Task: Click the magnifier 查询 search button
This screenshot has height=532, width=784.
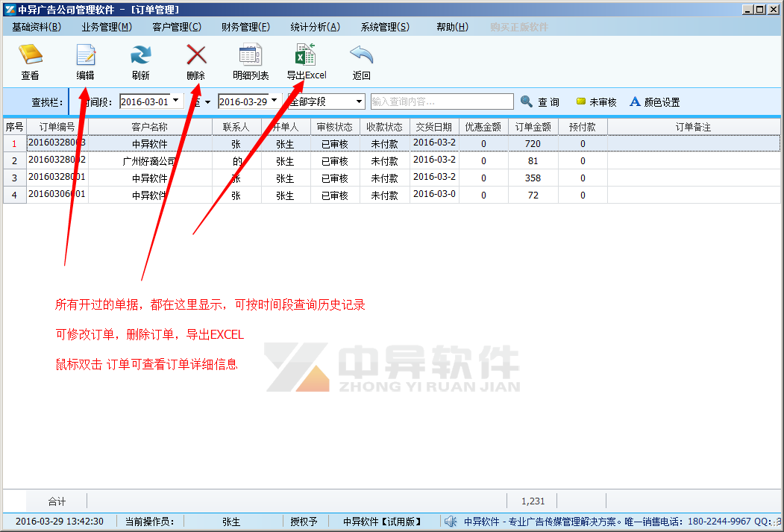Action: tap(539, 102)
